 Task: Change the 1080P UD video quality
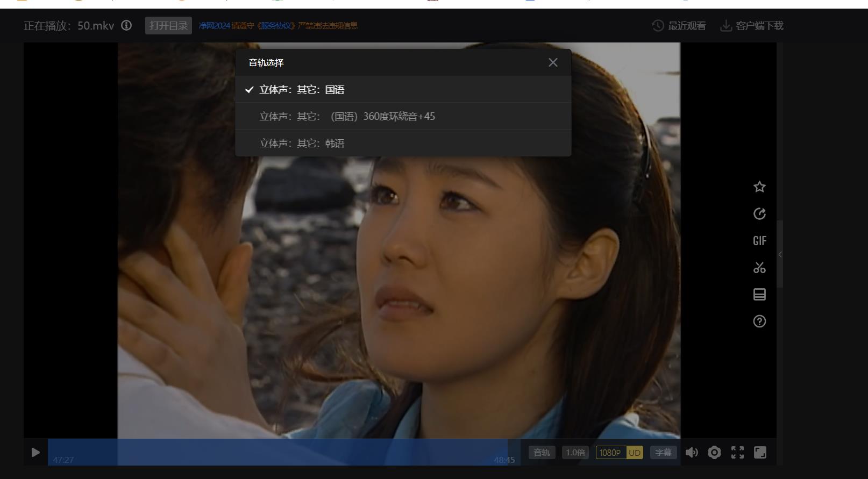pyautogui.click(x=620, y=453)
